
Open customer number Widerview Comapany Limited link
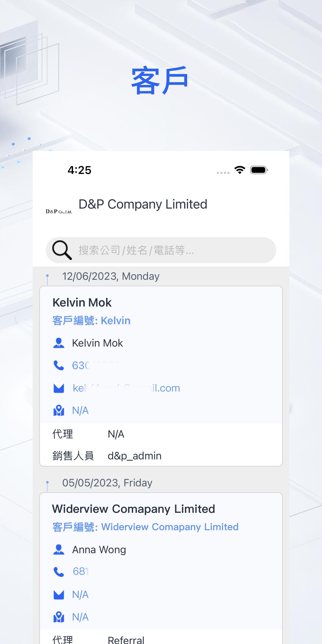(145, 527)
